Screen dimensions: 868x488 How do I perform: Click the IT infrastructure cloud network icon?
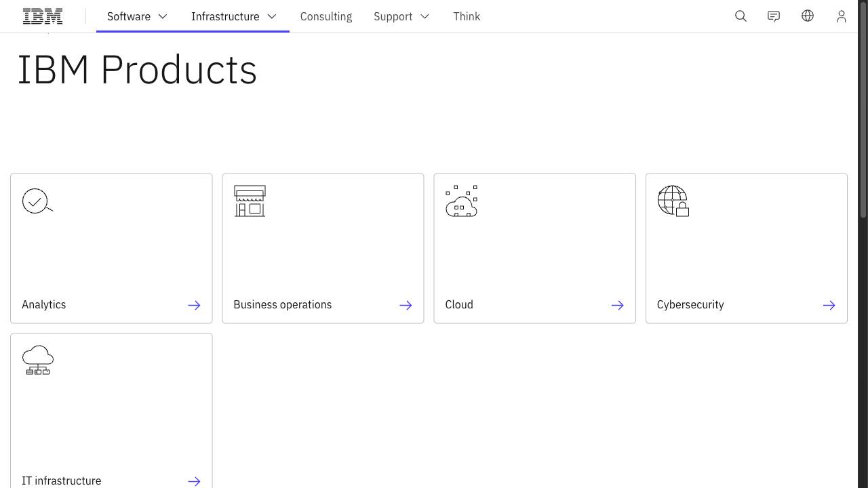[x=38, y=360]
